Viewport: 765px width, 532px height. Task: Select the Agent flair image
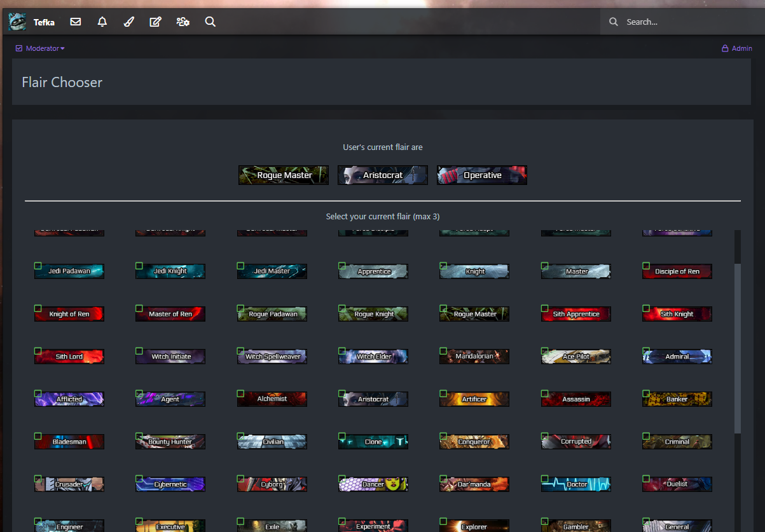point(170,399)
